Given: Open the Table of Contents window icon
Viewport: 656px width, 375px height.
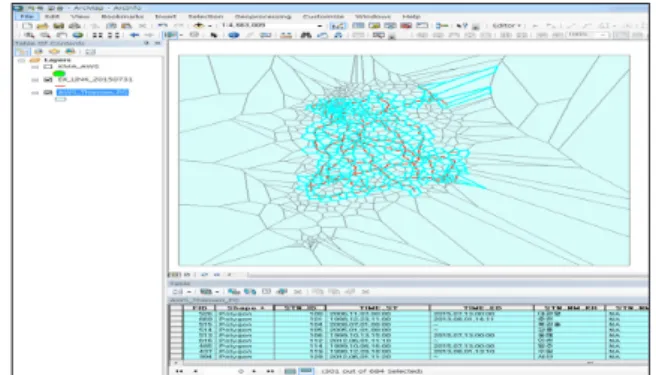Looking at the screenshot, I should tap(358, 26).
